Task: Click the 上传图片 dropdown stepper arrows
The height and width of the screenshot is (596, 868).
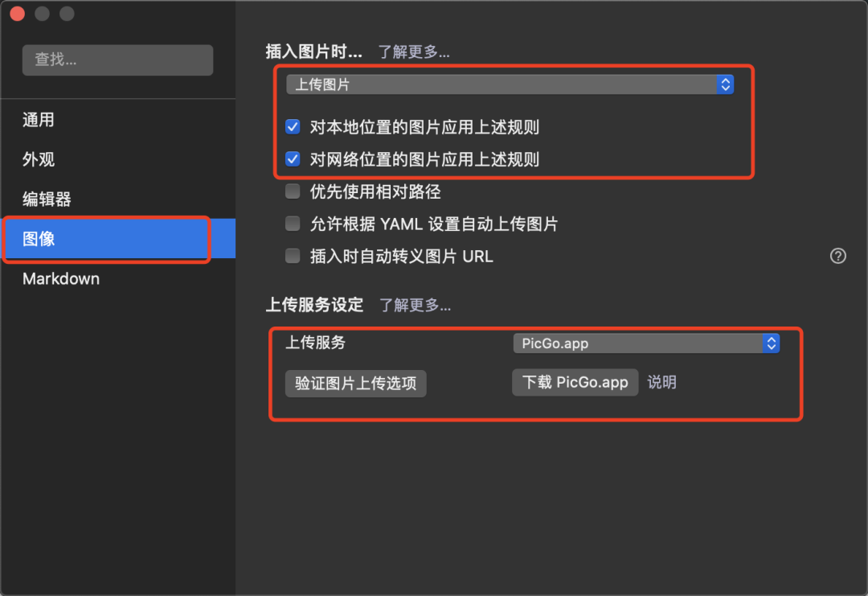Action: pyautogui.click(x=725, y=84)
